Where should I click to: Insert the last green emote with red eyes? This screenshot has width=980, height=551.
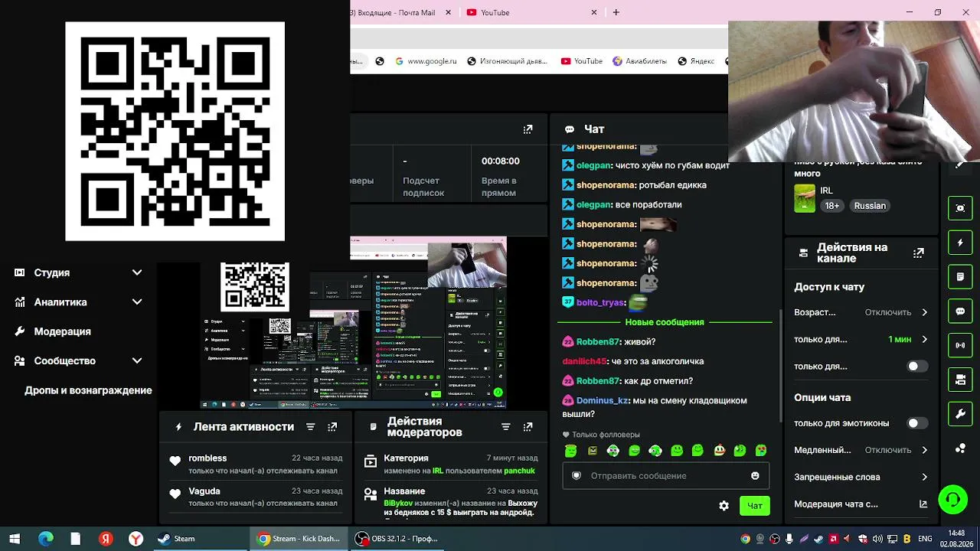coord(761,451)
